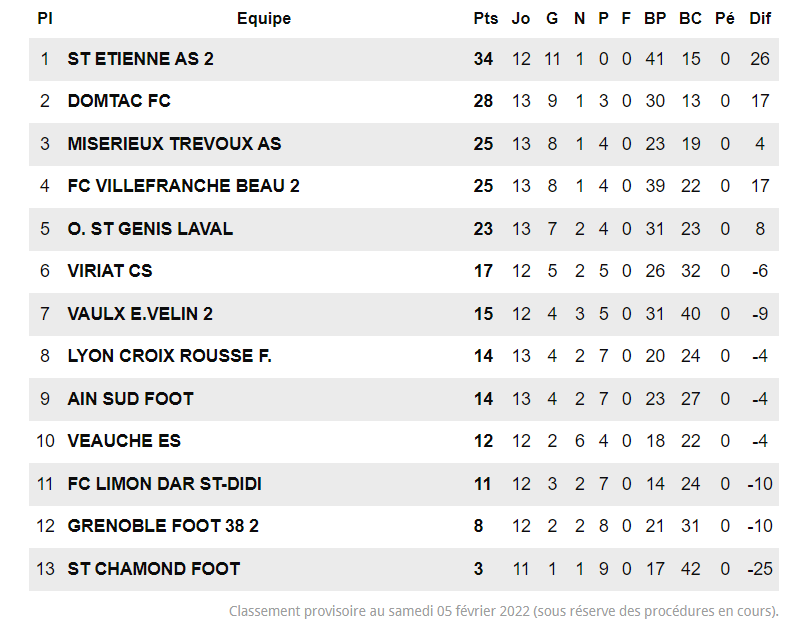Select the VIRIAT CS team name

110,271
